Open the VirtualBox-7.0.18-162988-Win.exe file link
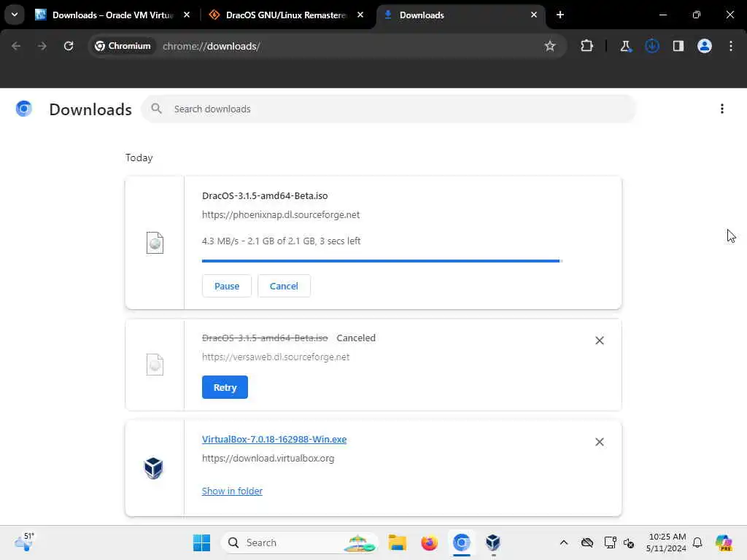This screenshot has width=747, height=560. click(x=274, y=440)
